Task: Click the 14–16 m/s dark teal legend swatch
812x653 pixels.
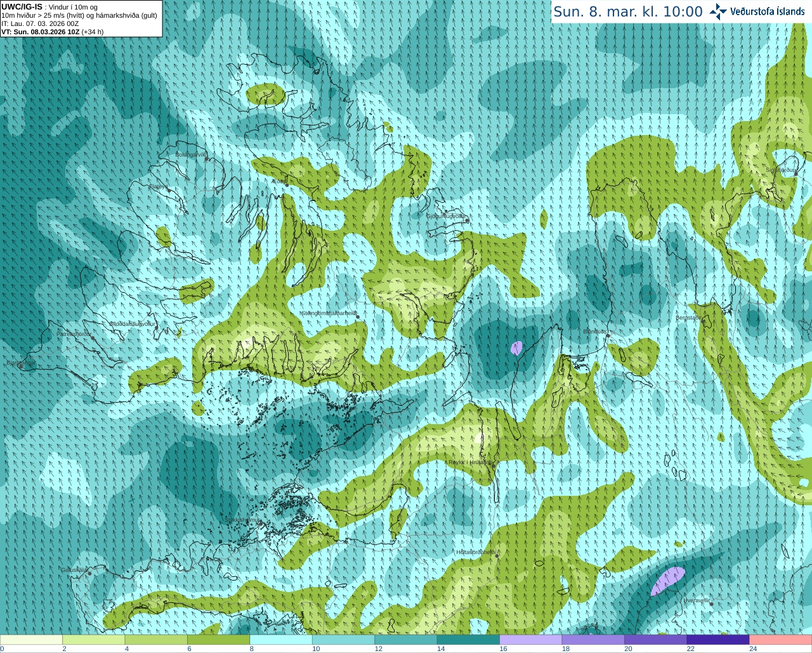Action: 469,640
